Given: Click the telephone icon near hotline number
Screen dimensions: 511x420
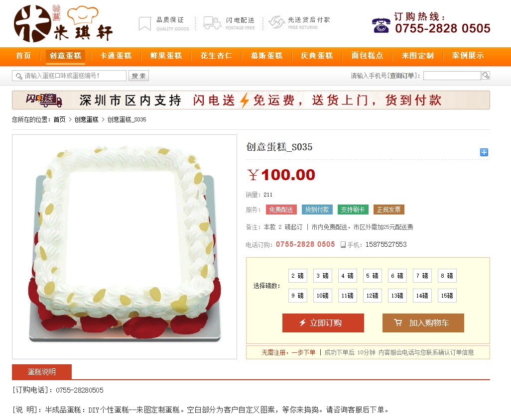Looking at the screenshot, I should tap(381, 25).
